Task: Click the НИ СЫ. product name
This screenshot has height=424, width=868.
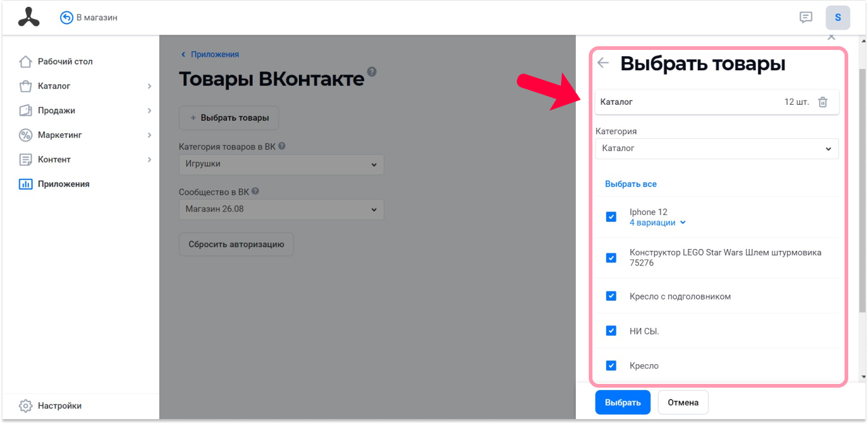Action: click(644, 331)
